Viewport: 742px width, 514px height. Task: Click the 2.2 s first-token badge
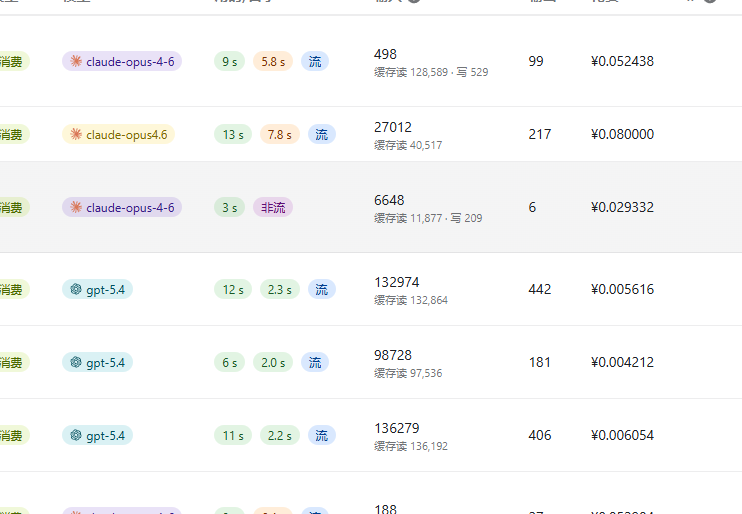click(x=280, y=435)
